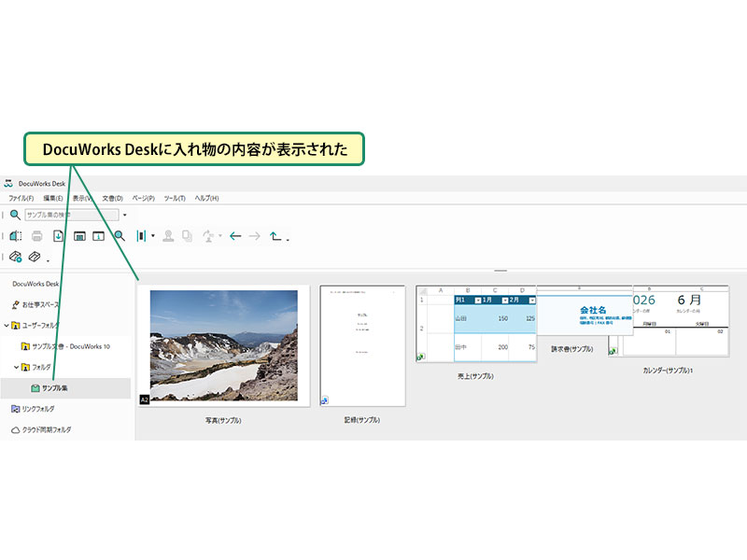This screenshot has width=747, height=560.
Task: Click the 請求書(サンプル) file name label
Action: (572, 349)
